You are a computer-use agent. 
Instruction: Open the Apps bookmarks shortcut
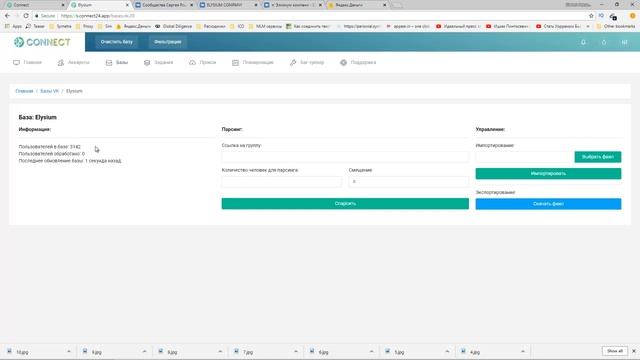[x=13, y=26]
